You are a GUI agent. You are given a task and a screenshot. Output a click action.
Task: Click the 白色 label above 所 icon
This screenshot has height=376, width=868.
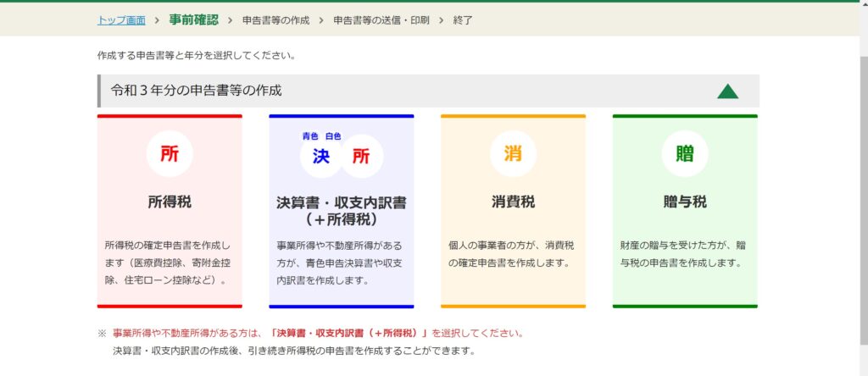(x=333, y=136)
